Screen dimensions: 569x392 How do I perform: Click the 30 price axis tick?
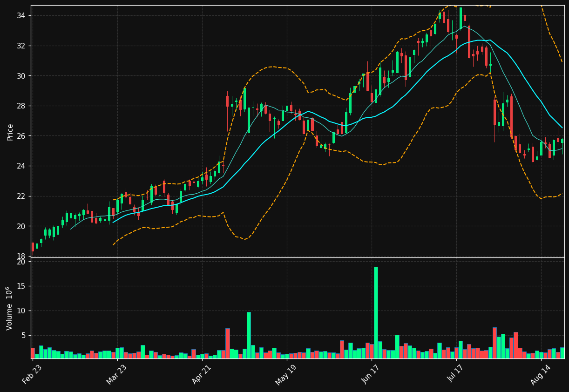pyautogui.click(x=22, y=76)
